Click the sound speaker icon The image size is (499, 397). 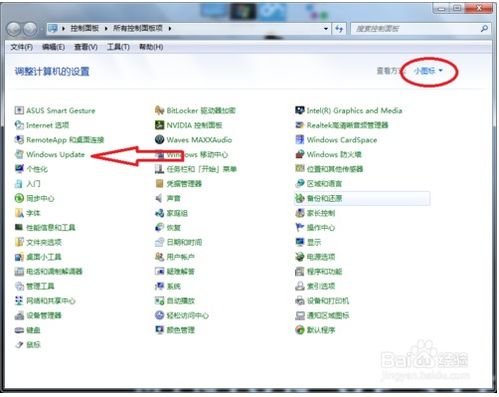159,198
